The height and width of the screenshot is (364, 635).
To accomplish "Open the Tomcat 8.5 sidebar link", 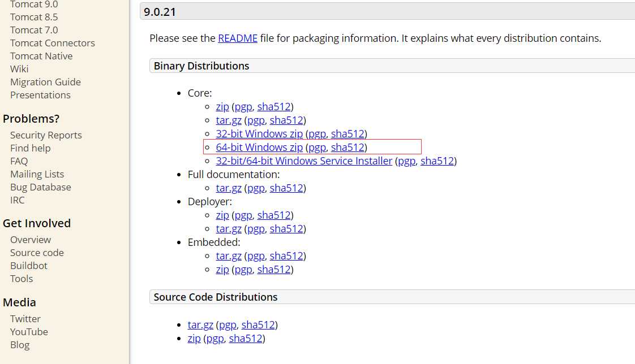I will pyautogui.click(x=34, y=17).
